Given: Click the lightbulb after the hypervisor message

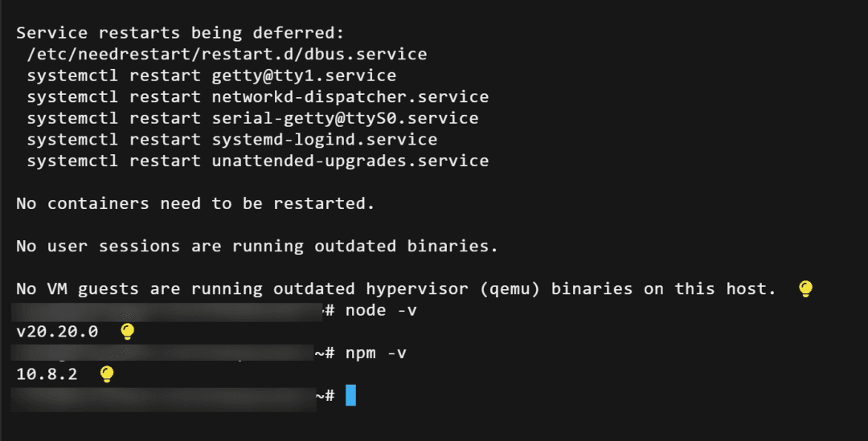Looking at the screenshot, I should (x=805, y=289).
